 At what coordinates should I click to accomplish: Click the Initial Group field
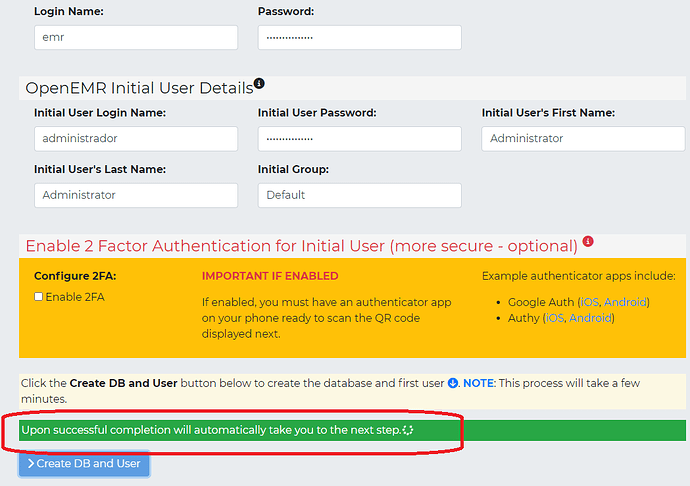(359, 195)
